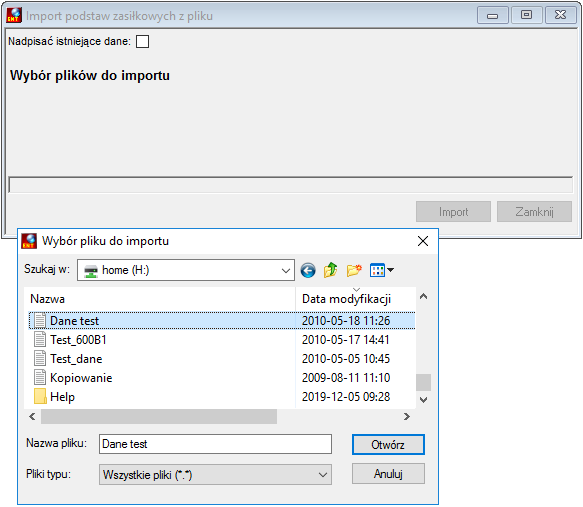Expand the Szukaj w location dropdown

pos(286,270)
